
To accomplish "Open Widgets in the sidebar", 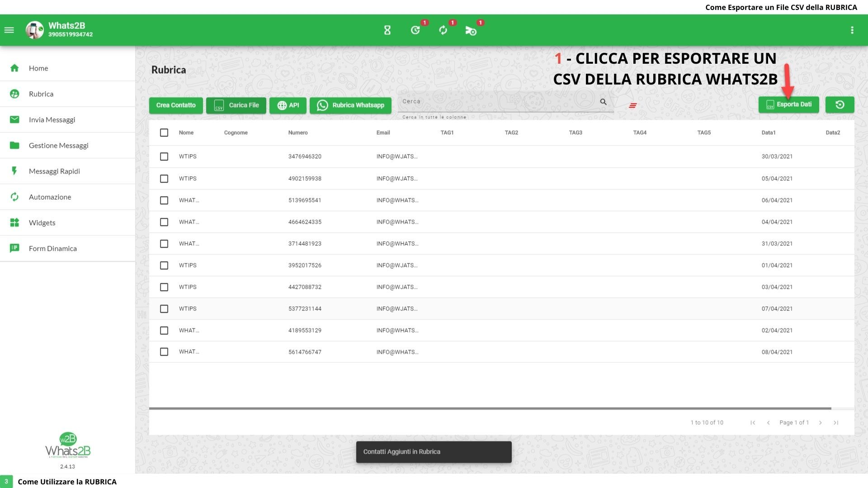I will coord(68,223).
